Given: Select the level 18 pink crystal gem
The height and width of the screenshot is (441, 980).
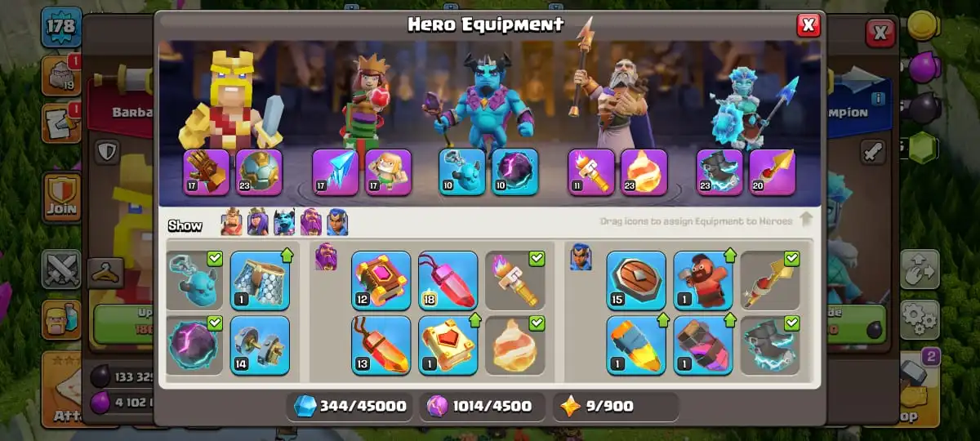Looking at the screenshot, I should pyautogui.click(x=448, y=280).
